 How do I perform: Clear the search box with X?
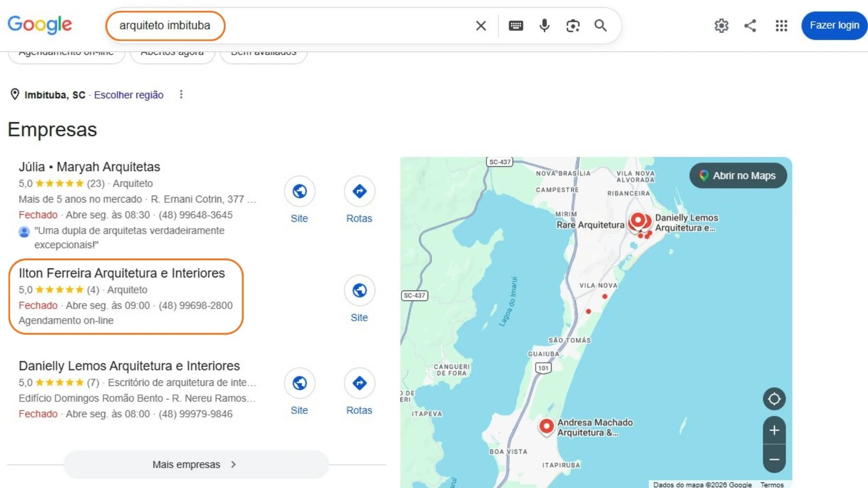pyautogui.click(x=481, y=26)
